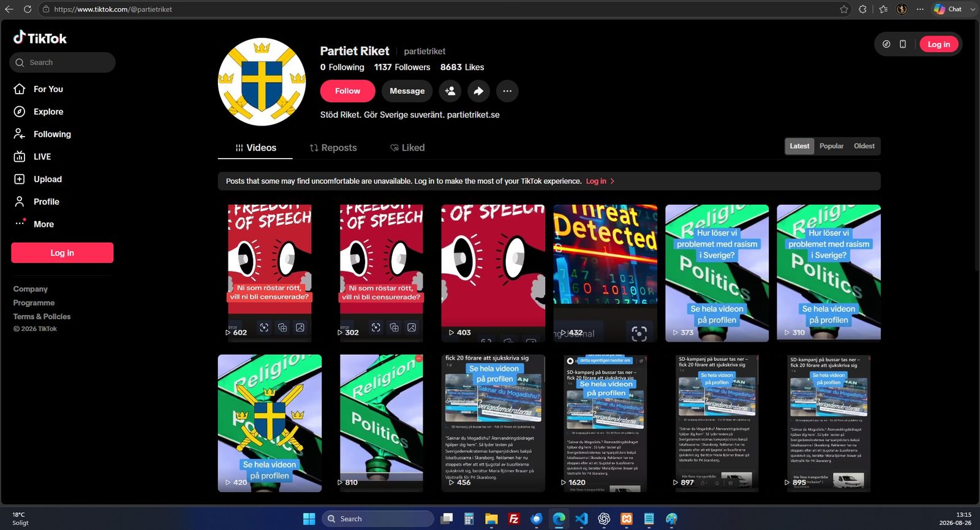Open the three-dot profile options
Image resolution: width=980 pixels, height=530 pixels.
pos(507,91)
